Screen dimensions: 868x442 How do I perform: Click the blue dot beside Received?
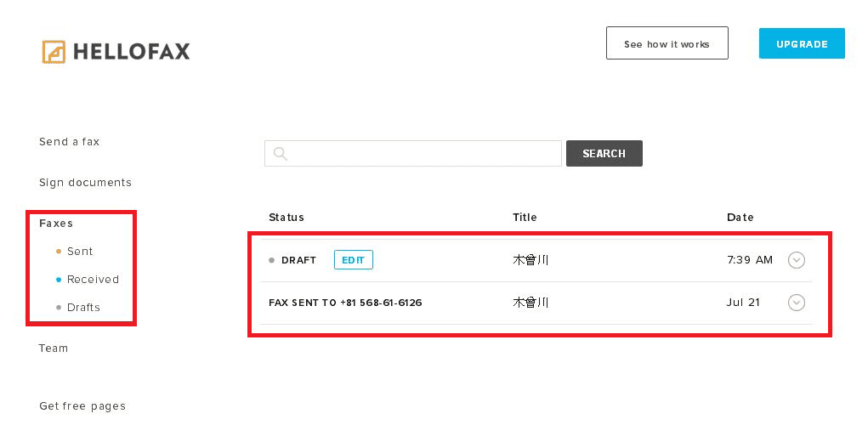(58, 280)
